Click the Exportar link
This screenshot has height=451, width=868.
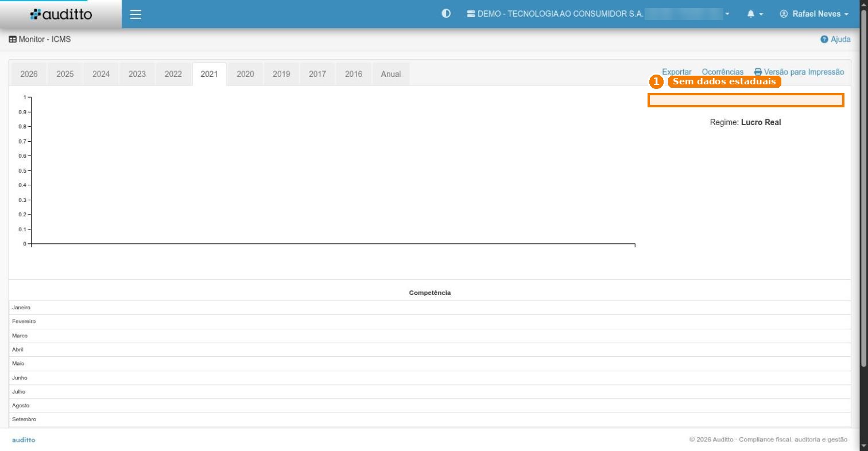click(677, 72)
